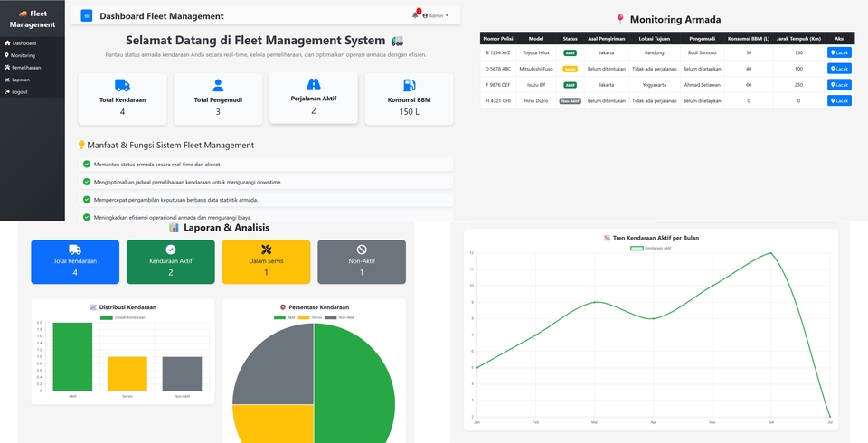Click the ban icon on Non-Aktif card
This screenshot has width=868, height=443.
[x=362, y=250]
